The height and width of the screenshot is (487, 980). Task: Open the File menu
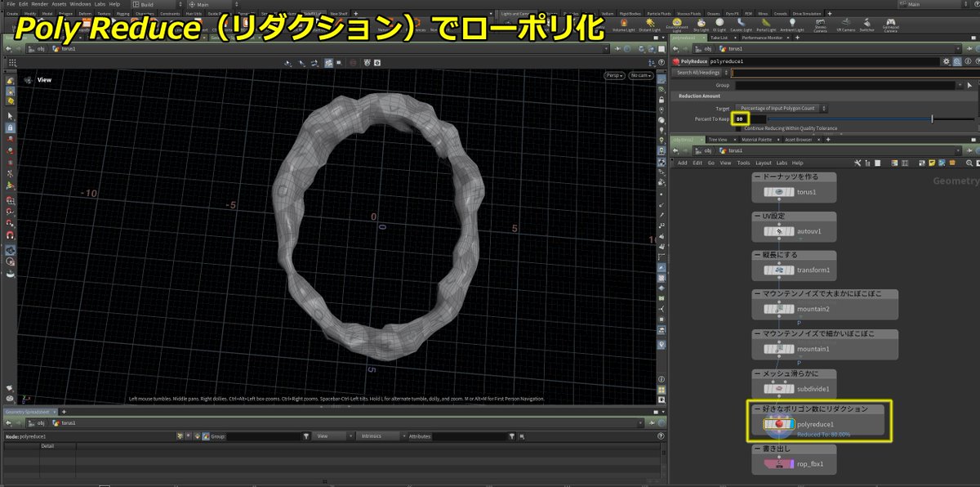(11, 4)
